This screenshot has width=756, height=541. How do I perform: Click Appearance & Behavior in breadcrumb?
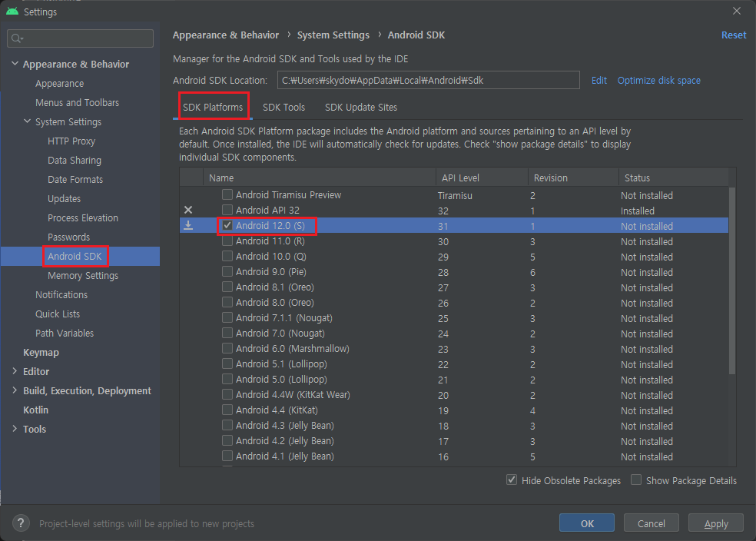tap(226, 35)
